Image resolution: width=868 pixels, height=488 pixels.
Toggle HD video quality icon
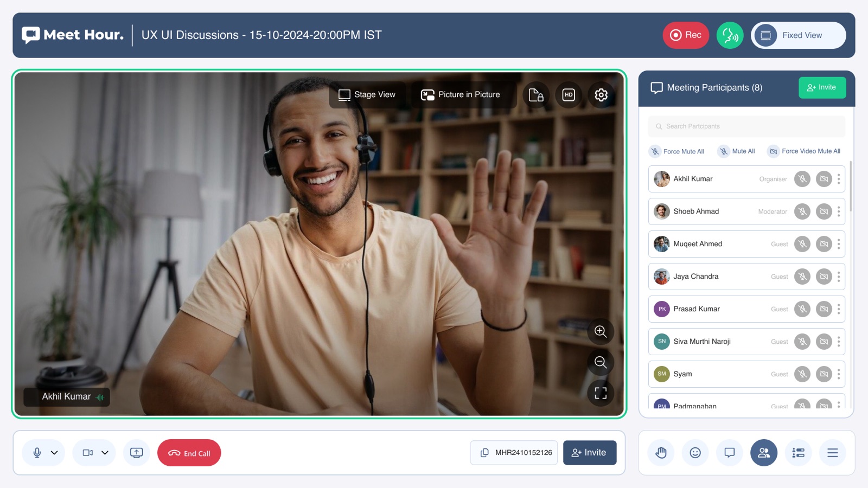(x=569, y=95)
